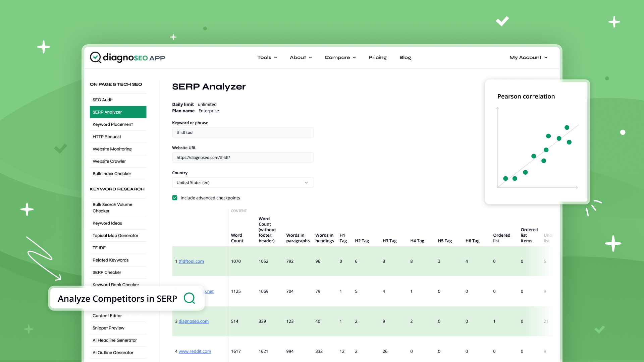The image size is (644, 362).
Task: Click the H6 Tag column header
Action: tap(472, 241)
